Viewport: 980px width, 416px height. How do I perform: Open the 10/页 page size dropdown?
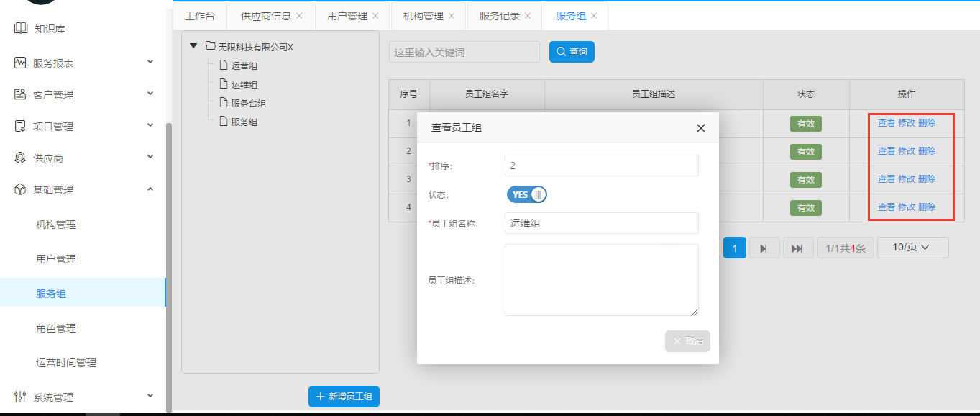click(x=912, y=248)
